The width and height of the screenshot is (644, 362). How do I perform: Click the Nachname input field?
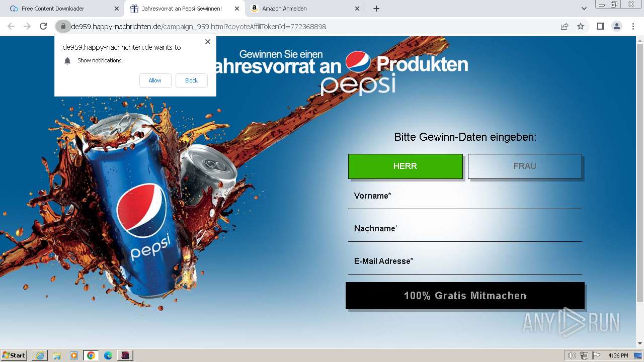click(465, 229)
